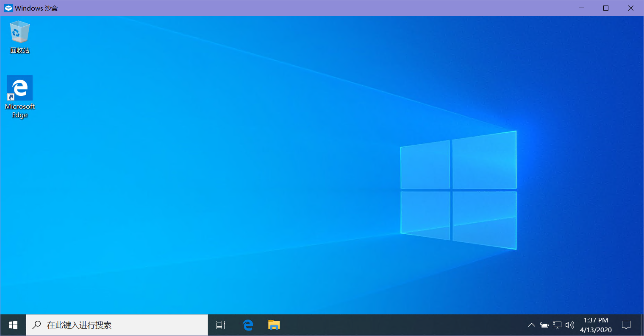The height and width of the screenshot is (336, 644).
Task: Click the search magnifier icon
Action: click(x=37, y=325)
